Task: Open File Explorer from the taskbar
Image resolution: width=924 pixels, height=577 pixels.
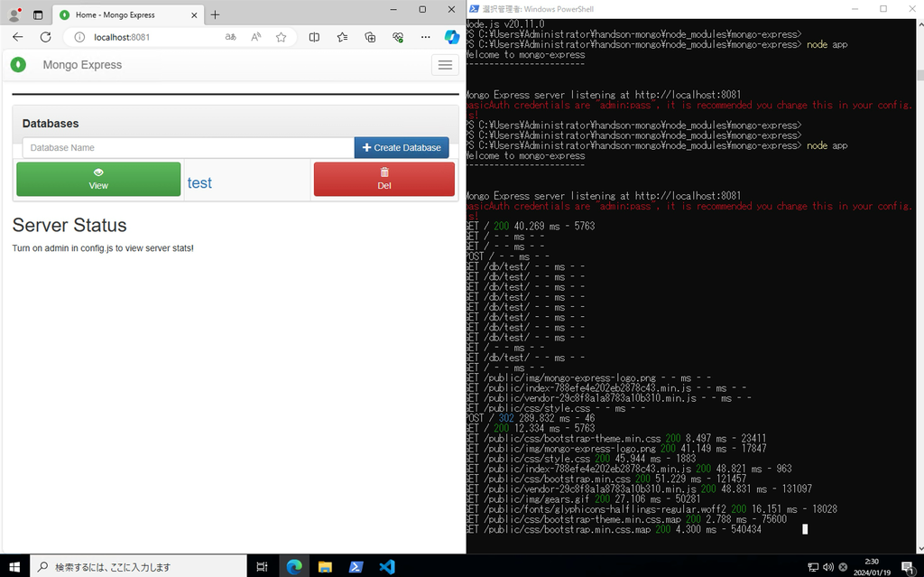Action: pos(325,566)
